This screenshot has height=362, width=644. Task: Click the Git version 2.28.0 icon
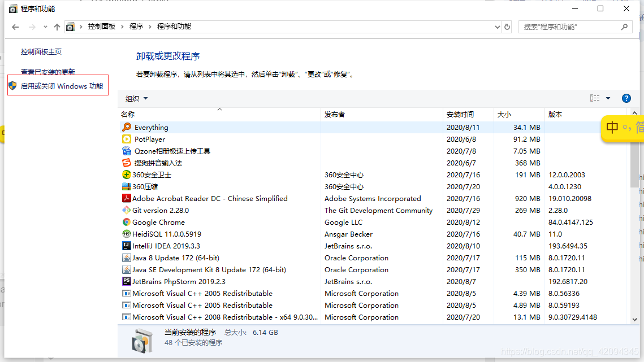[x=127, y=211]
